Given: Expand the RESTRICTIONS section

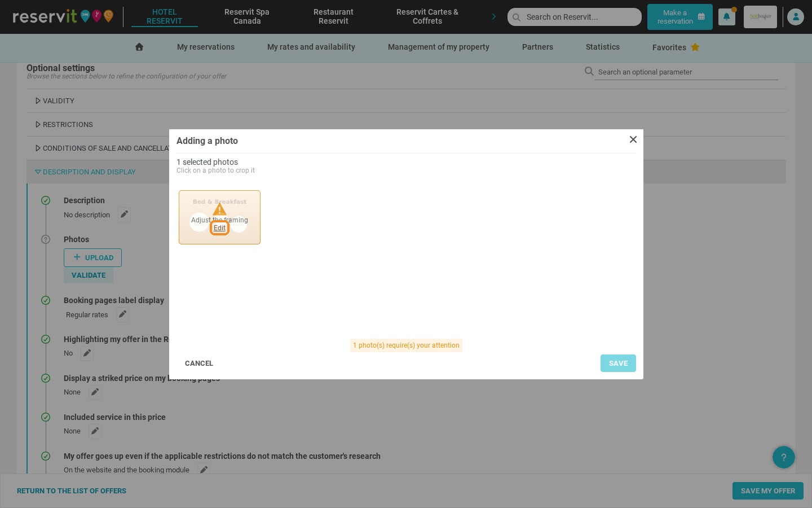Looking at the screenshot, I should [x=64, y=125].
